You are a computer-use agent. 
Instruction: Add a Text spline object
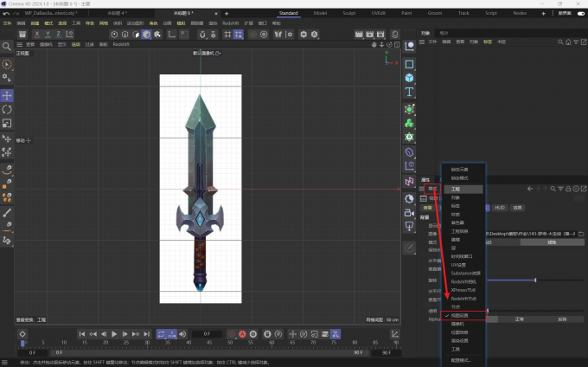[409, 92]
